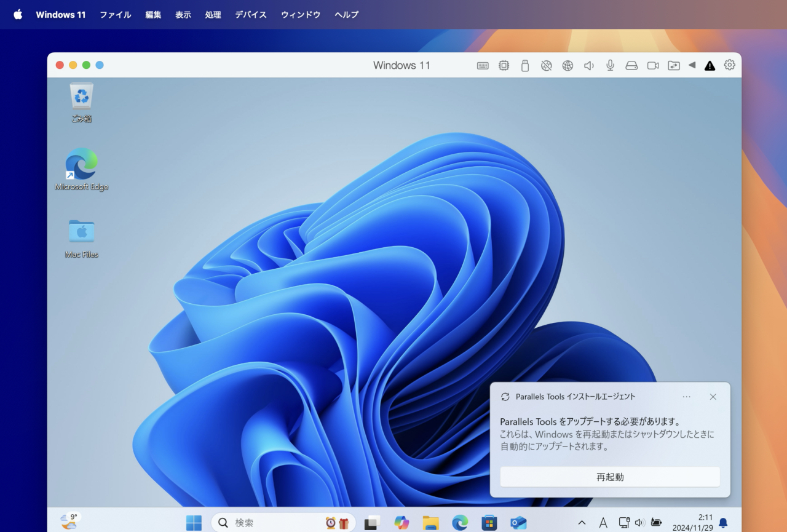Open the sound speaker icon in Parallels toolbar
The width and height of the screenshot is (787, 532).
click(588, 65)
